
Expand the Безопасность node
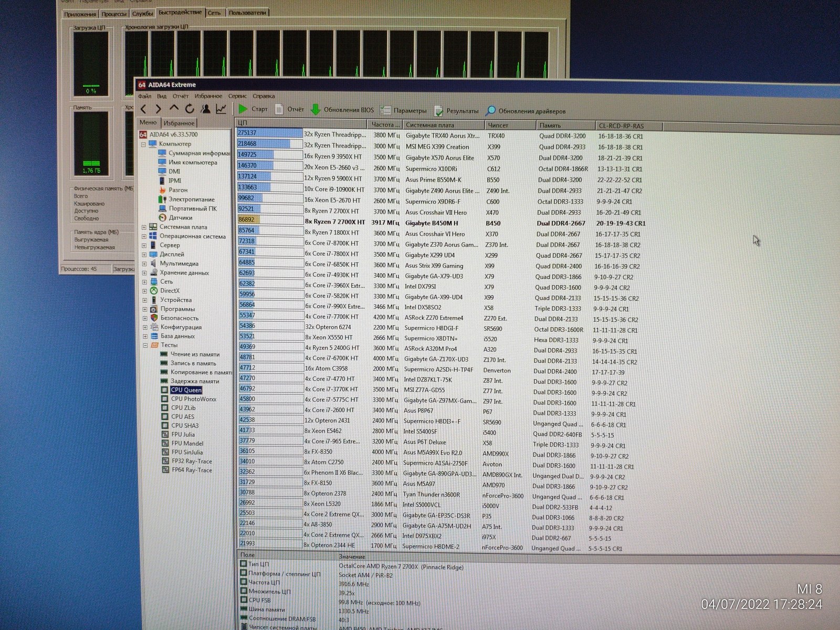click(145, 318)
